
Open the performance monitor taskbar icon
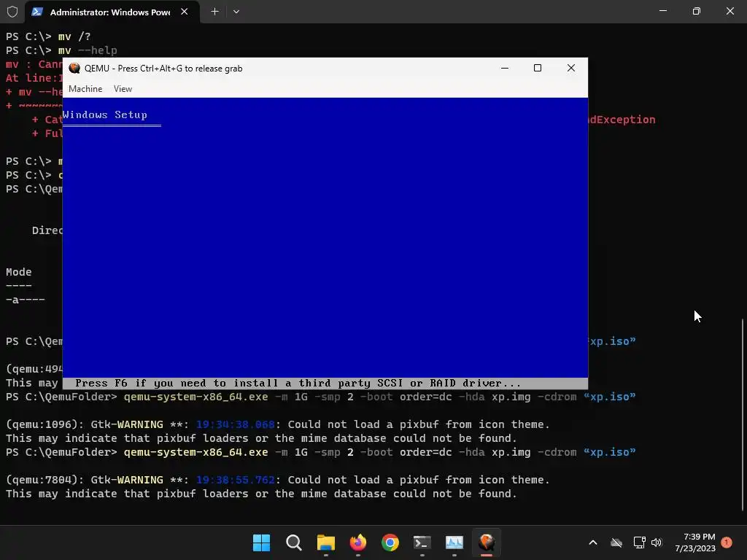(454, 542)
